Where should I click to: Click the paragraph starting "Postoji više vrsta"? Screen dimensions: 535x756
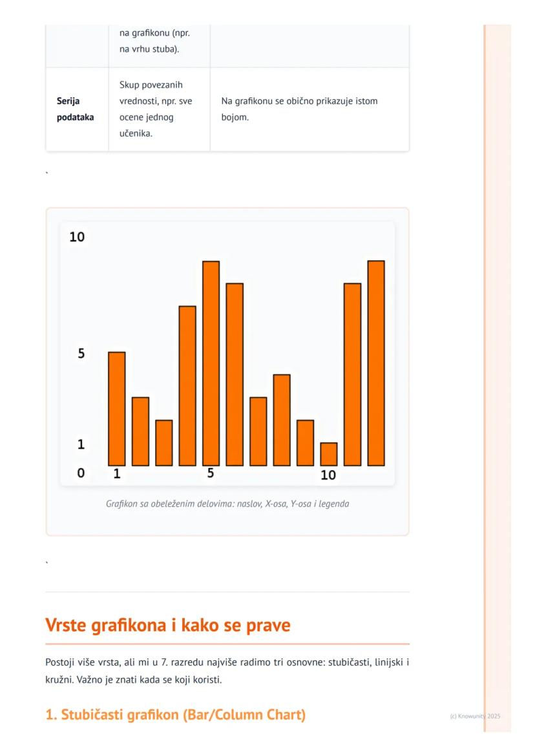227,671
